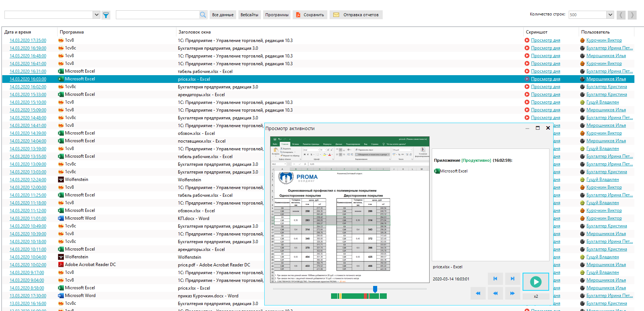Click Word icon in 13.03.2020 17:30:00 row
Viewport: 644px width, 311px height.
click(x=61, y=296)
